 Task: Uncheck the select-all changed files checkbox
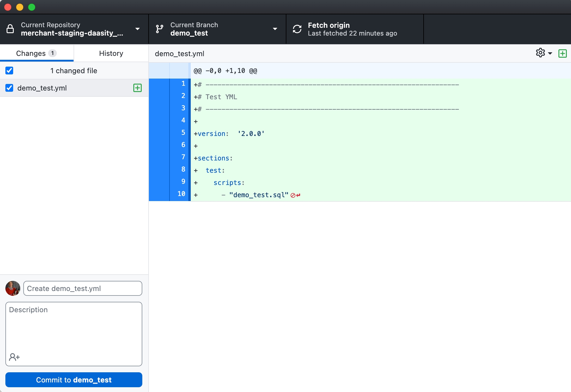9,71
